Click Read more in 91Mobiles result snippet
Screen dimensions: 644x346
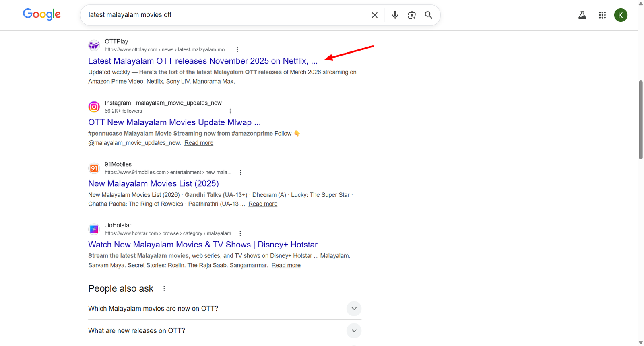(263, 204)
